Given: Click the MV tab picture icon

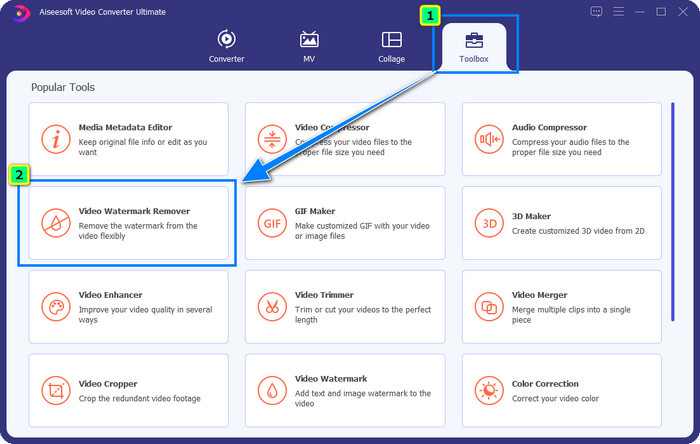Looking at the screenshot, I should 309,39.
